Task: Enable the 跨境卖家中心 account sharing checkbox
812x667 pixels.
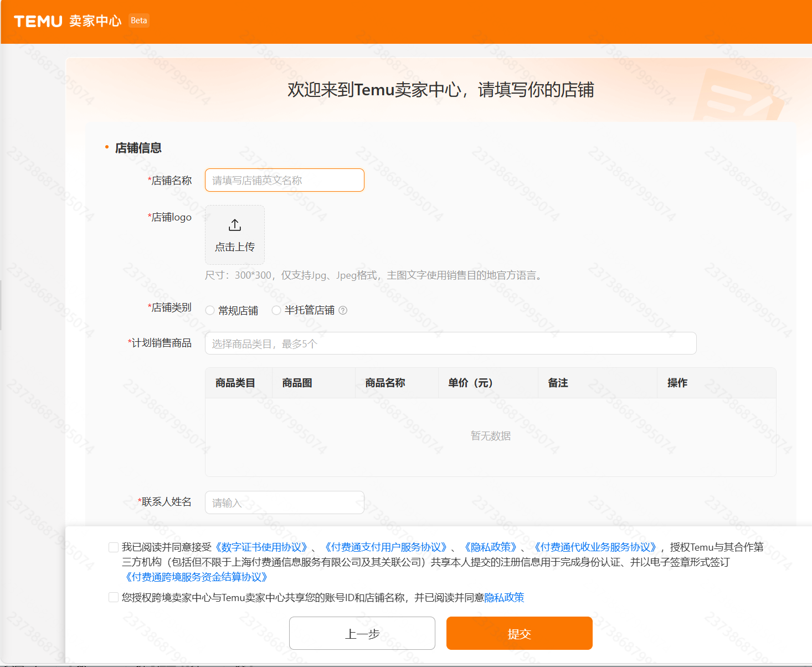Action: point(113,597)
